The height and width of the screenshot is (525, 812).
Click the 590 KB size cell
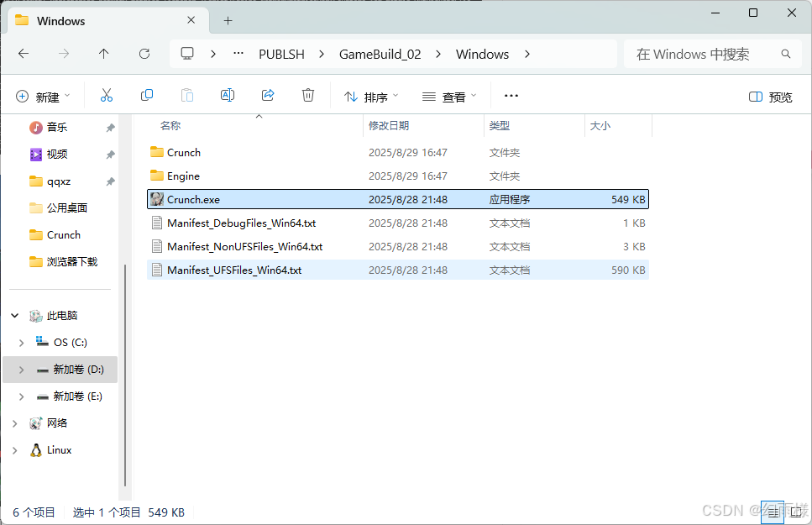click(x=628, y=270)
